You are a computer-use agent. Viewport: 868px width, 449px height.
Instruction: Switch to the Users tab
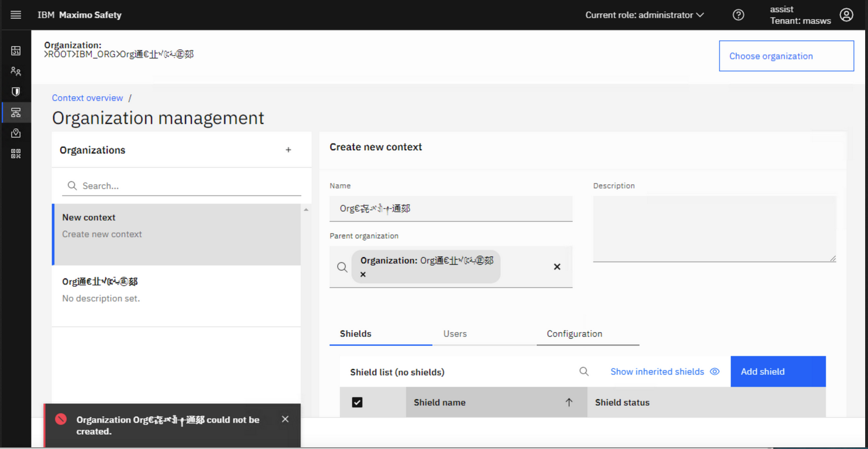pyautogui.click(x=484, y=333)
